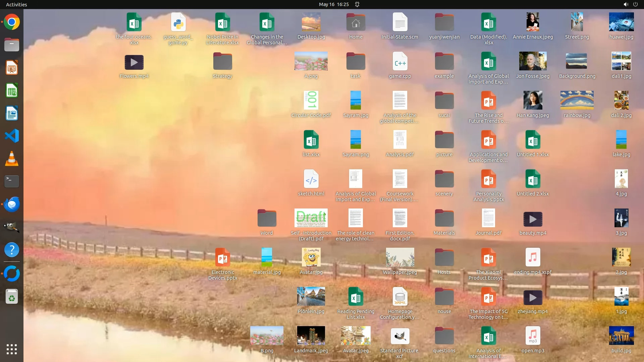Image resolution: width=644 pixels, height=362 pixels.
Task: Open the Terminal from dock
Action: [x=12, y=181]
